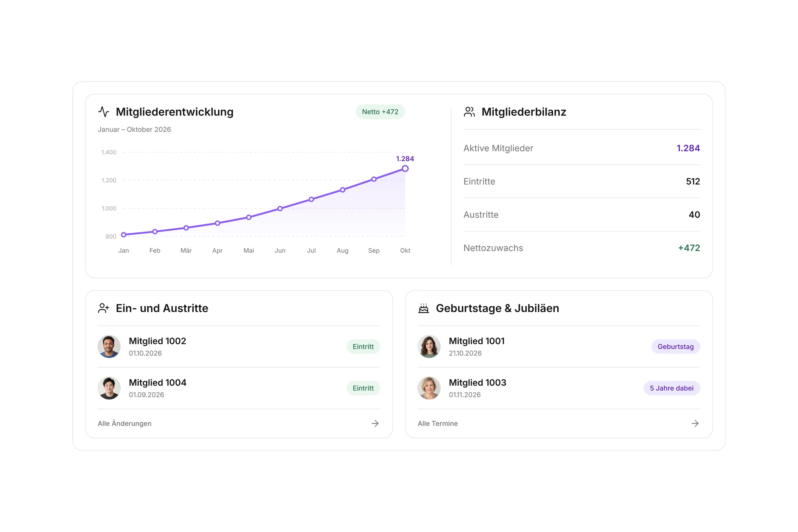Select the avatar of Mitglied 1004
This screenshot has height=532, width=798.
pos(109,388)
